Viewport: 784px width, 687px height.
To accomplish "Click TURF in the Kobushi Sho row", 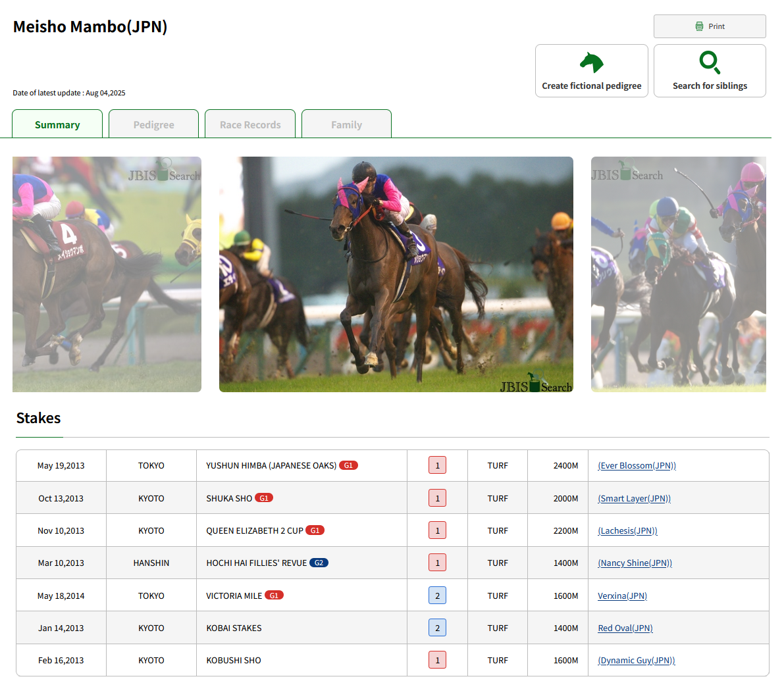I will point(498,661).
